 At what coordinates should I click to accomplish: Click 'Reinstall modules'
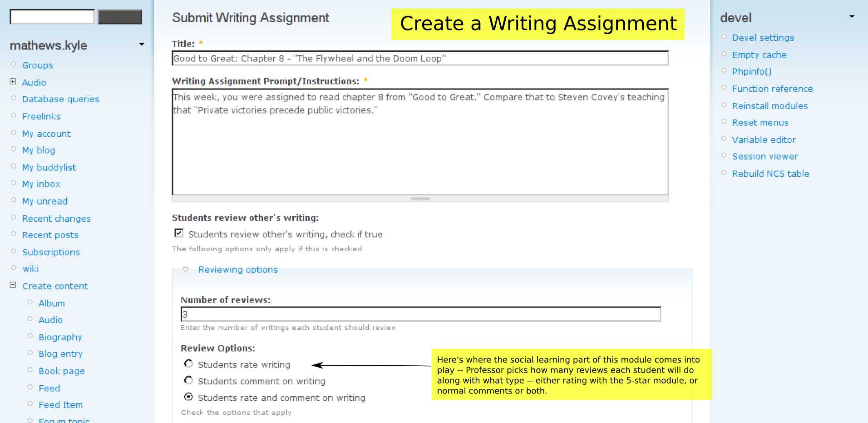click(x=769, y=105)
